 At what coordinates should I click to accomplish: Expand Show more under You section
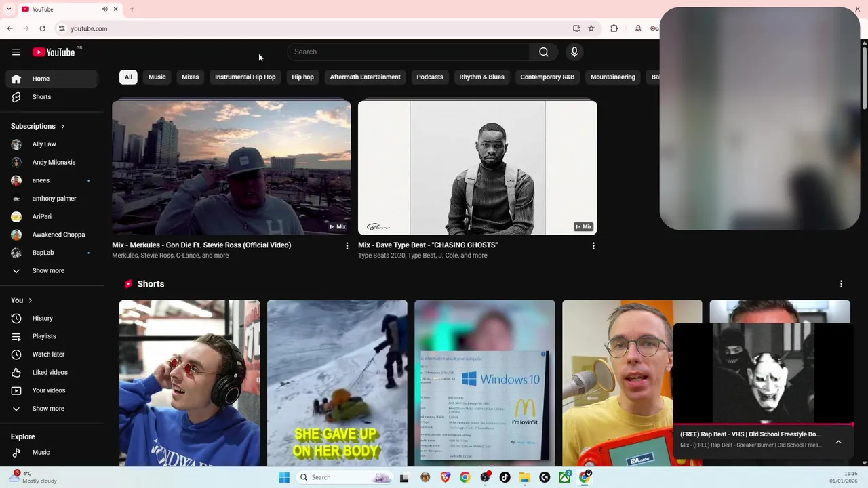[52, 409]
